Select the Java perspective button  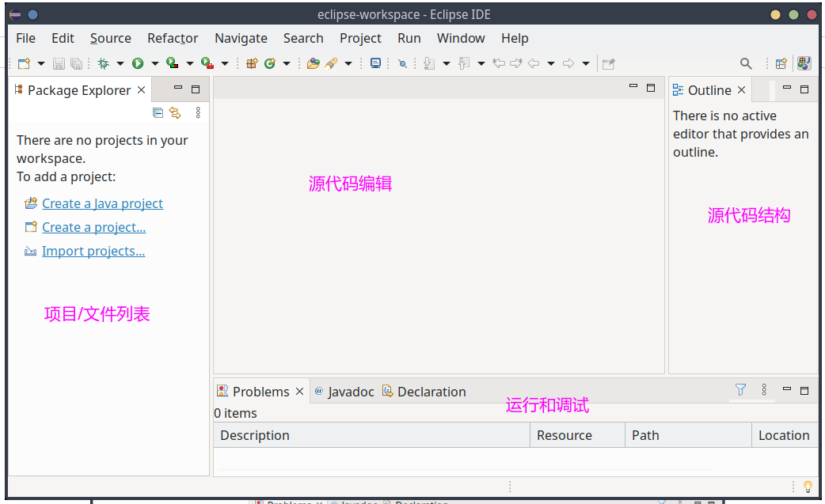(804, 63)
